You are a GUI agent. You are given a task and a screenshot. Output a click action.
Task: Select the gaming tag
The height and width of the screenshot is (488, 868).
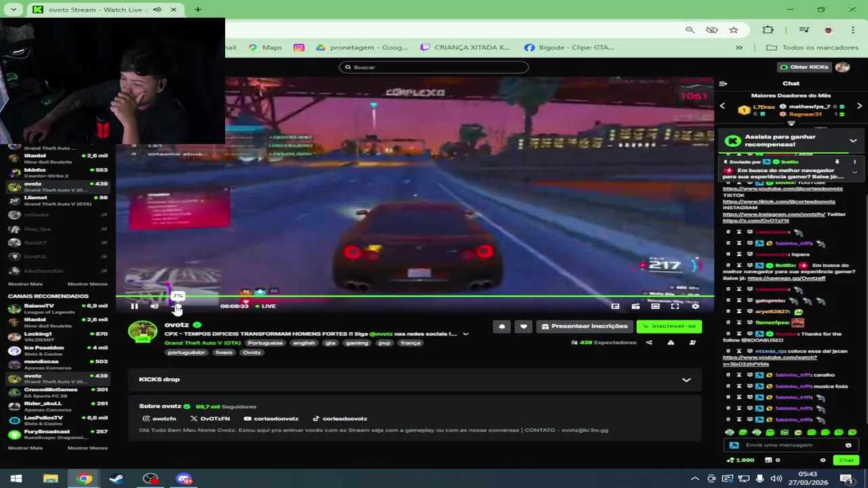coord(357,343)
